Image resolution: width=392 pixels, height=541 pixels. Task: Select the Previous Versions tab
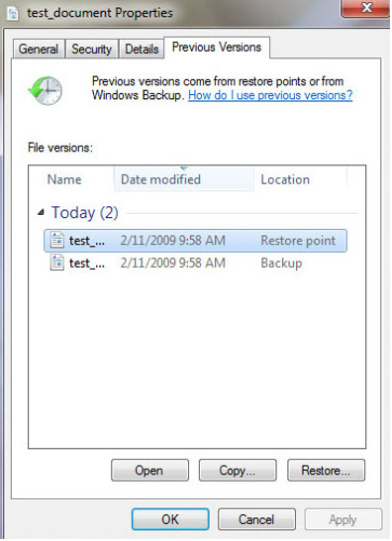click(x=217, y=48)
